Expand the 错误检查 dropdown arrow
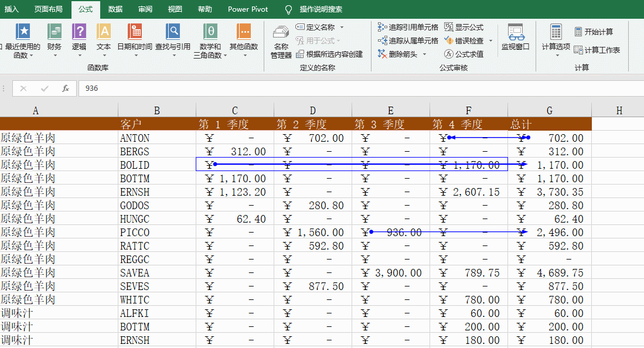 pyautogui.click(x=490, y=40)
